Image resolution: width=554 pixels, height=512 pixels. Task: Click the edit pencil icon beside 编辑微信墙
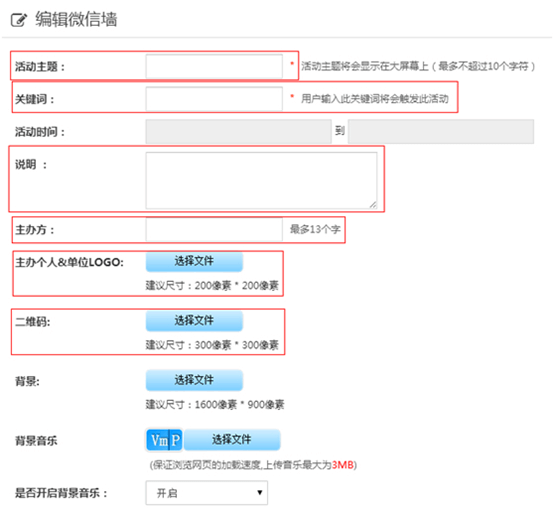(x=19, y=20)
